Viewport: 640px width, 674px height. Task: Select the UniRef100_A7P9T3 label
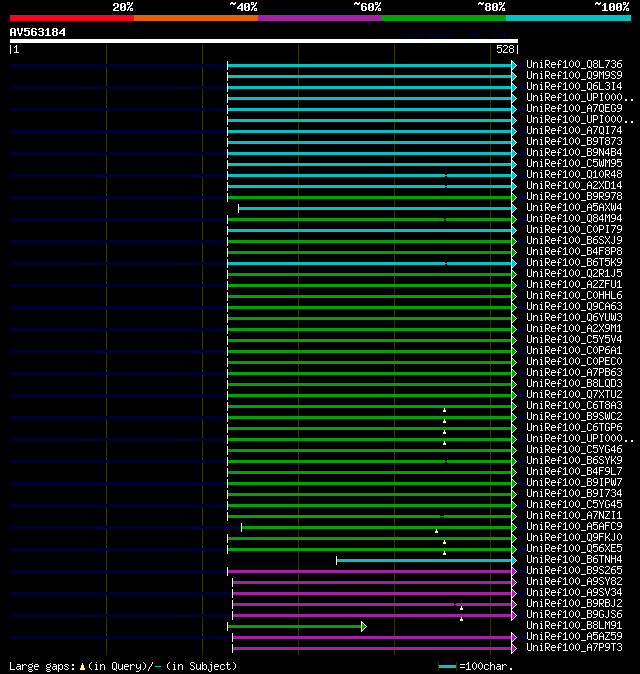[x=574, y=648]
